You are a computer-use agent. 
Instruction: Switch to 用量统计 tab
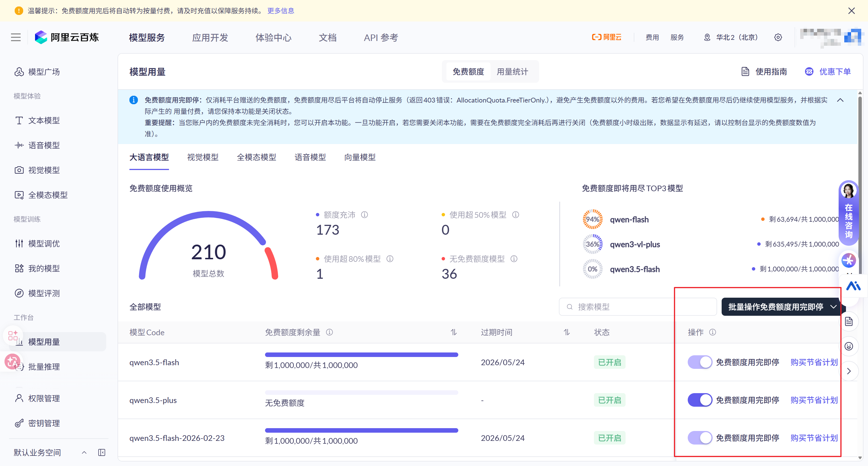[x=512, y=72]
